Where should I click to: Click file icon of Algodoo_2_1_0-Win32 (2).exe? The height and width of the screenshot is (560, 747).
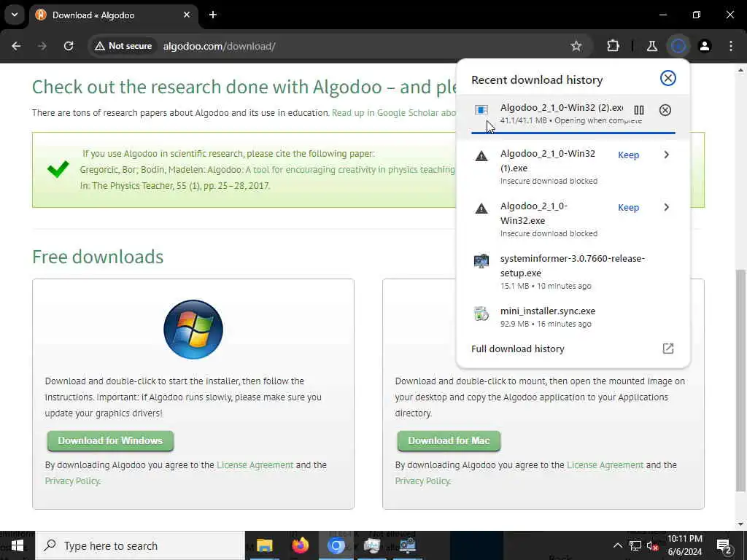[481, 110]
